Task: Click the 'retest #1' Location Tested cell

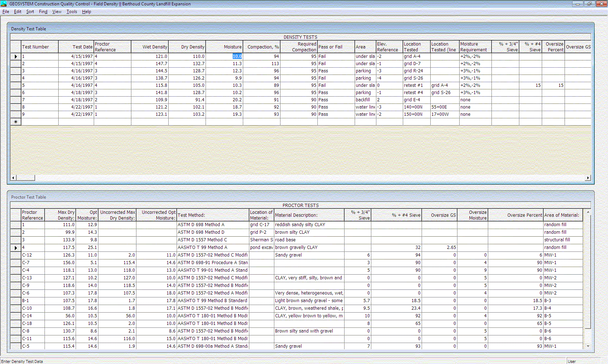Action: pos(416,85)
